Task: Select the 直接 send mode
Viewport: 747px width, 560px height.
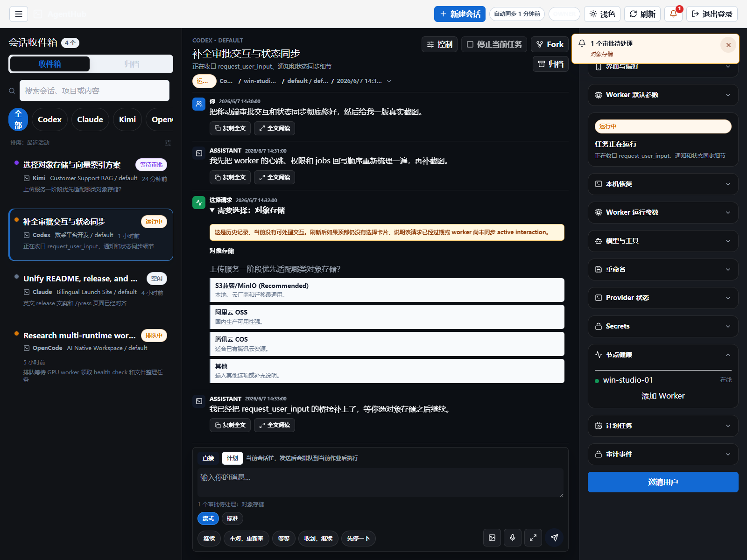Action: [x=208, y=458]
